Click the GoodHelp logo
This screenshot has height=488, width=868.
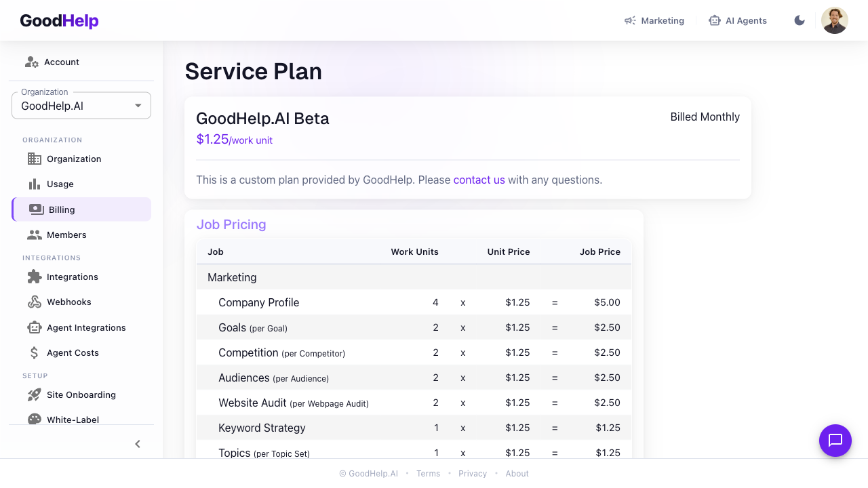click(60, 21)
